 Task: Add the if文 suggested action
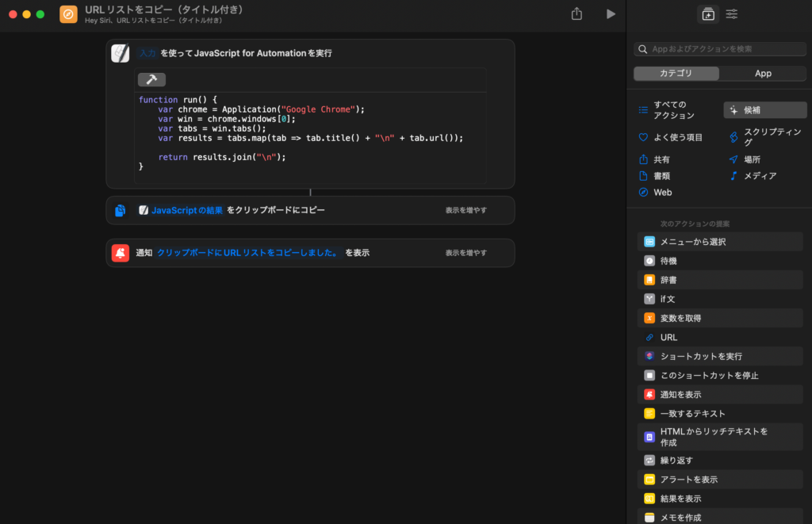(667, 299)
